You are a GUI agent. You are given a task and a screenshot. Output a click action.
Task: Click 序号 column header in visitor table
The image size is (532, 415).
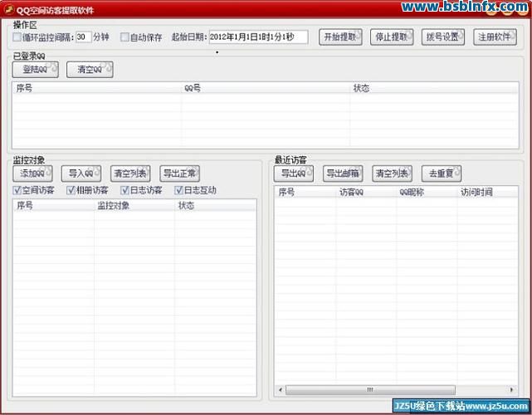click(305, 193)
